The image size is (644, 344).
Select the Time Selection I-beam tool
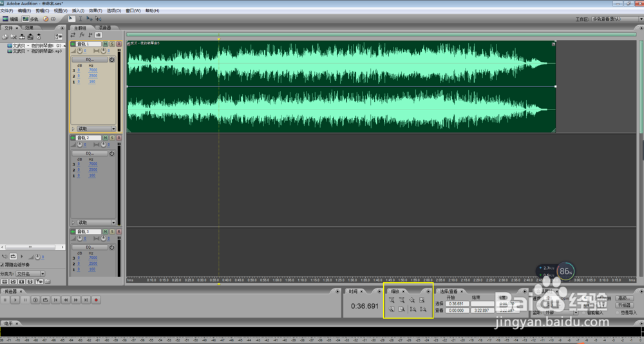coord(80,19)
